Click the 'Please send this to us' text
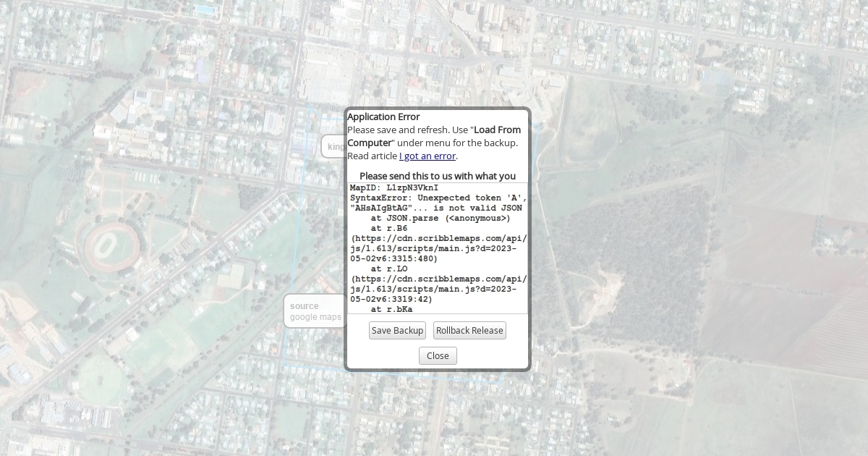This screenshot has width=868, height=456. (x=438, y=176)
